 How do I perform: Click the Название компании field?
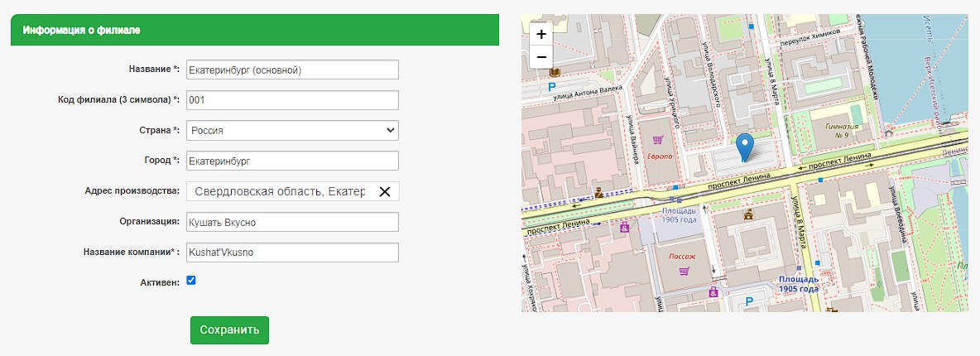pos(292,253)
